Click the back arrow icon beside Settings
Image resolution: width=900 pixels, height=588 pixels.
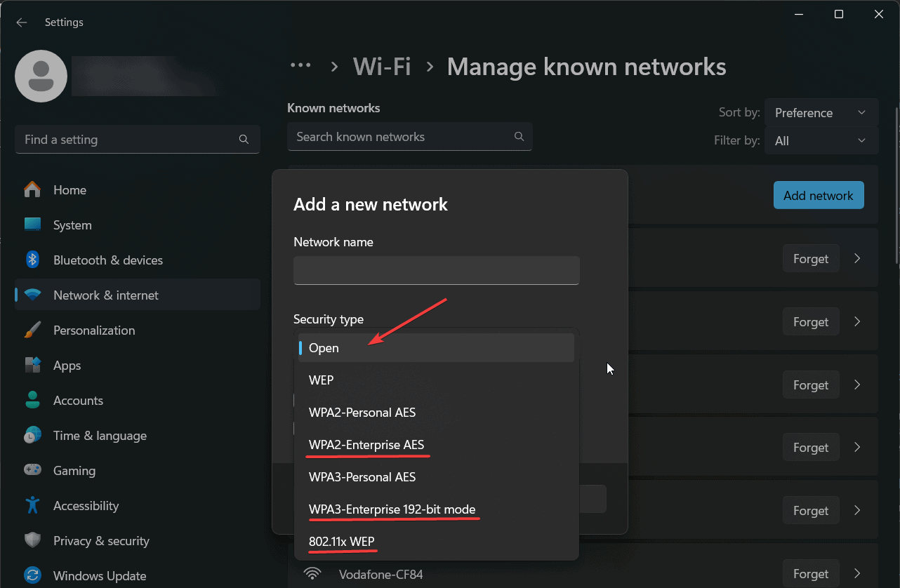tap(22, 22)
